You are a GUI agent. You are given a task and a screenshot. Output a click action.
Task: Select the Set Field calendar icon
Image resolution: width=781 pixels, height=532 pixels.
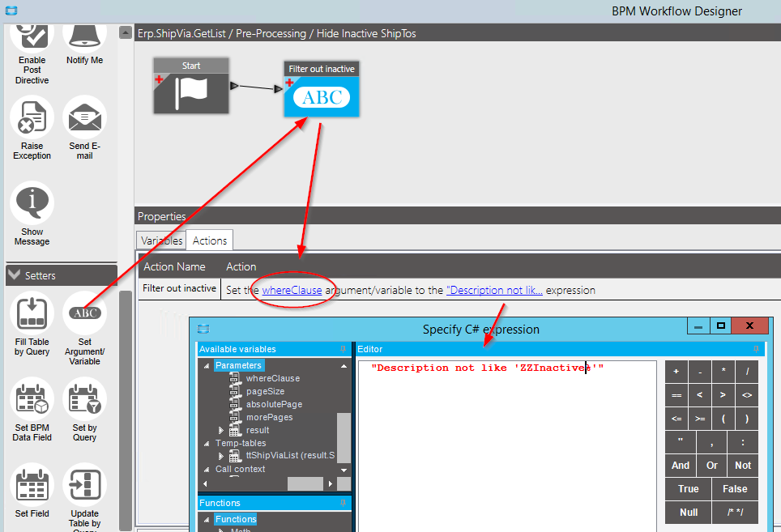[x=32, y=485]
